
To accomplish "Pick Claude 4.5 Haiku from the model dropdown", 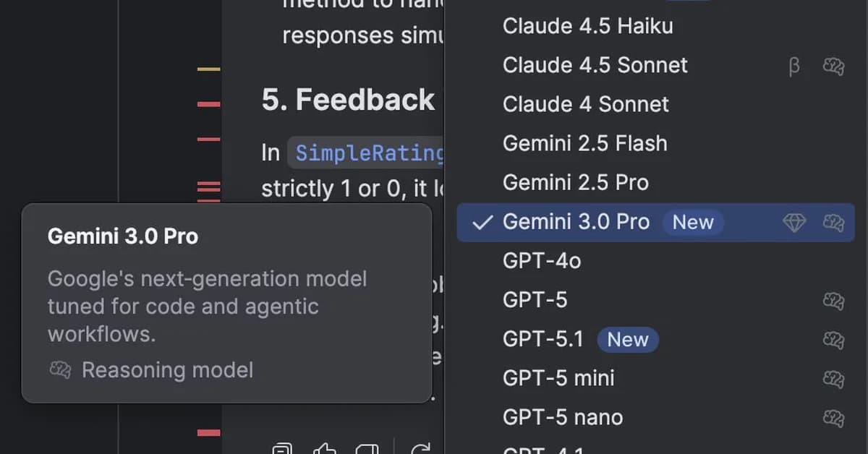I will pyautogui.click(x=587, y=26).
